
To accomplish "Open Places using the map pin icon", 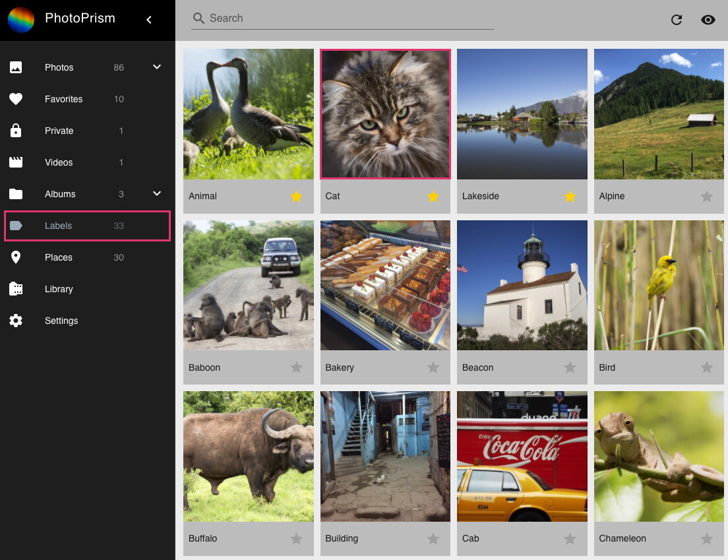I will point(16,257).
